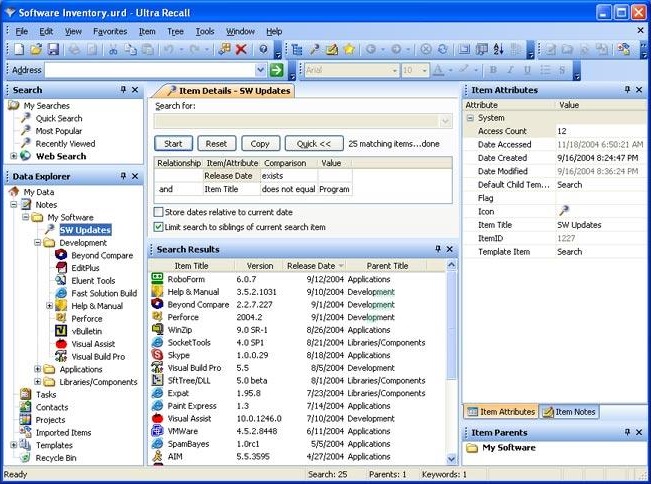Click in the Address input field
This screenshot has width=651, height=484.
pyautogui.click(x=150, y=70)
